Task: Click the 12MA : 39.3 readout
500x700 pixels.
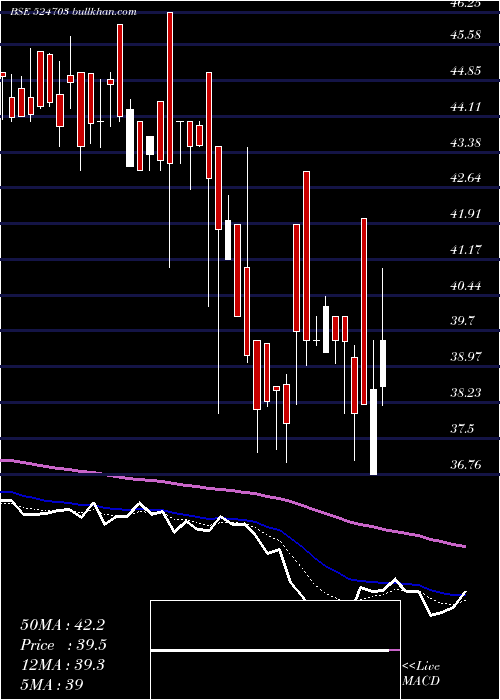Action: pyautogui.click(x=62, y=665)
